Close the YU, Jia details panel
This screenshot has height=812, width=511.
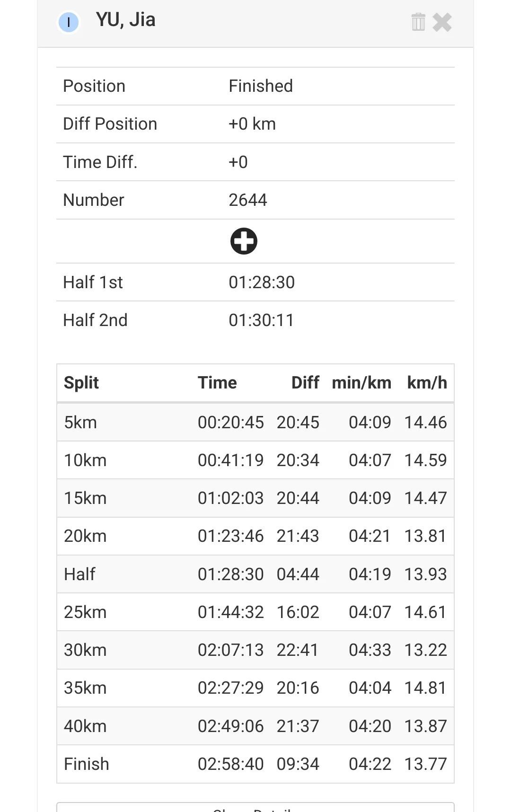click(442, 22)
